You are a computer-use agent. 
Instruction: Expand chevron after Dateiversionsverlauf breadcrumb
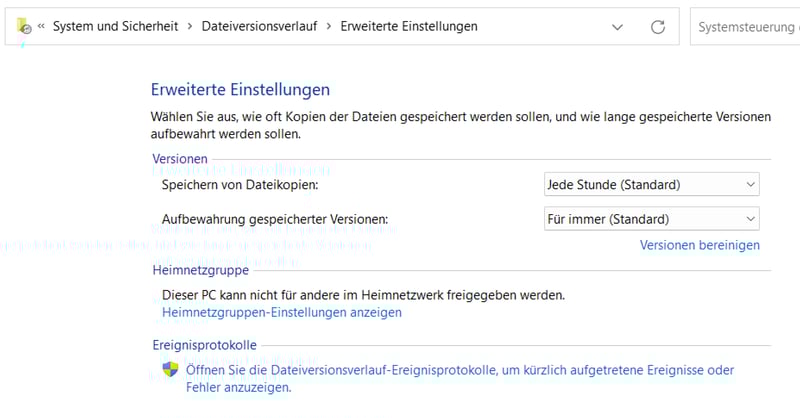click(x=327, y=27)
